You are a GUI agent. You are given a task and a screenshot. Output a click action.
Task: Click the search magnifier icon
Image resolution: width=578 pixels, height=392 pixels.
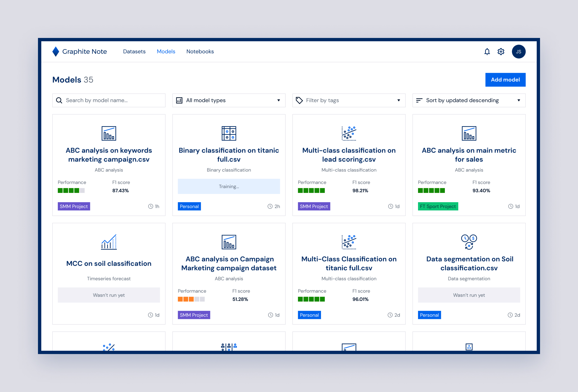(x=59, y=100)
